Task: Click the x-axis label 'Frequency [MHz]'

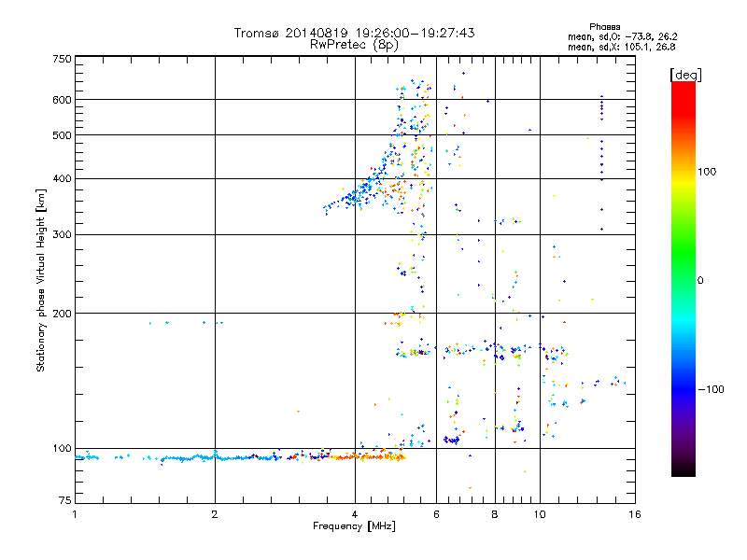Action: [354, 526]
